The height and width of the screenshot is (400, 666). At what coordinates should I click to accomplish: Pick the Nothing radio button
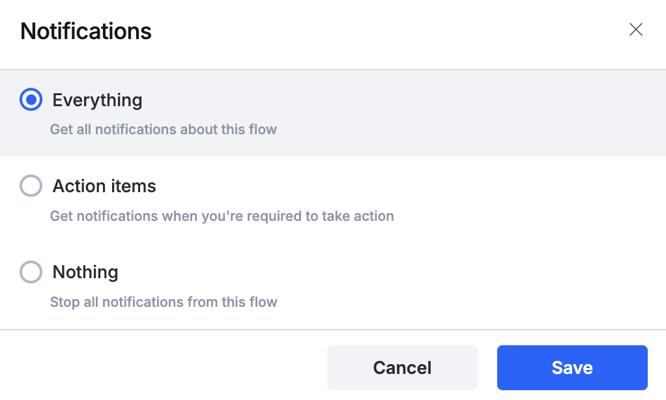(x=31, y=272)
